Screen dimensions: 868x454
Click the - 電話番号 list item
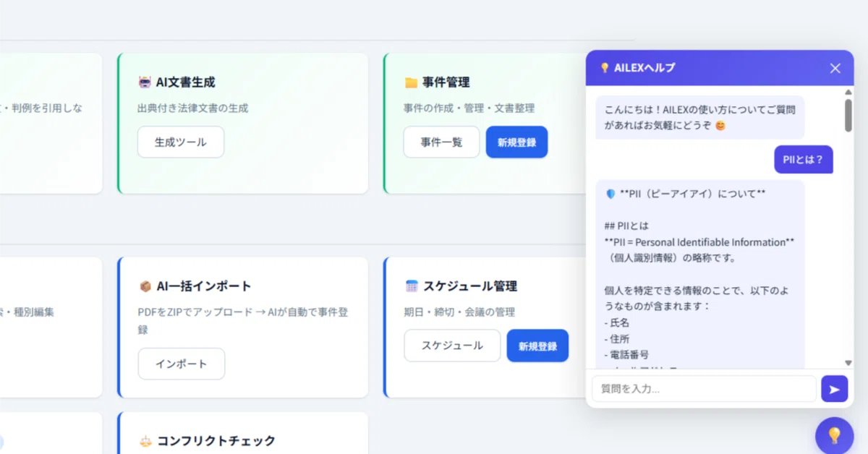pyautogui.click(x=626, y=354)
